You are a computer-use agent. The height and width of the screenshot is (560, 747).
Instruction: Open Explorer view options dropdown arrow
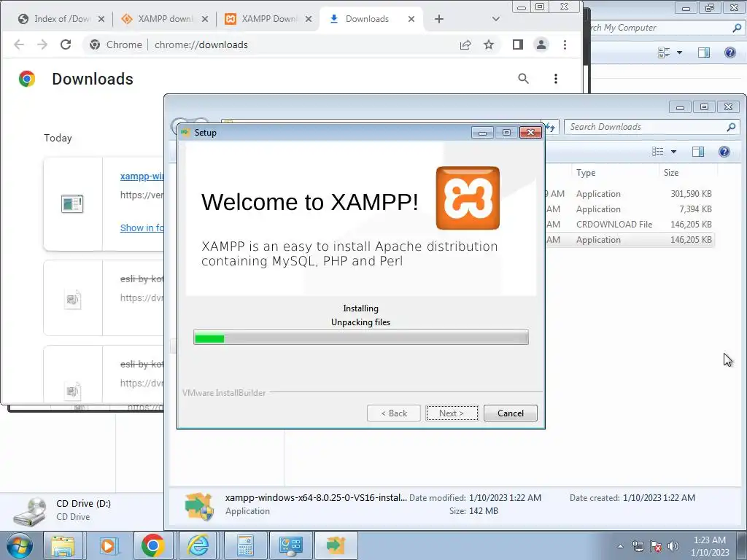click(673, 152)
